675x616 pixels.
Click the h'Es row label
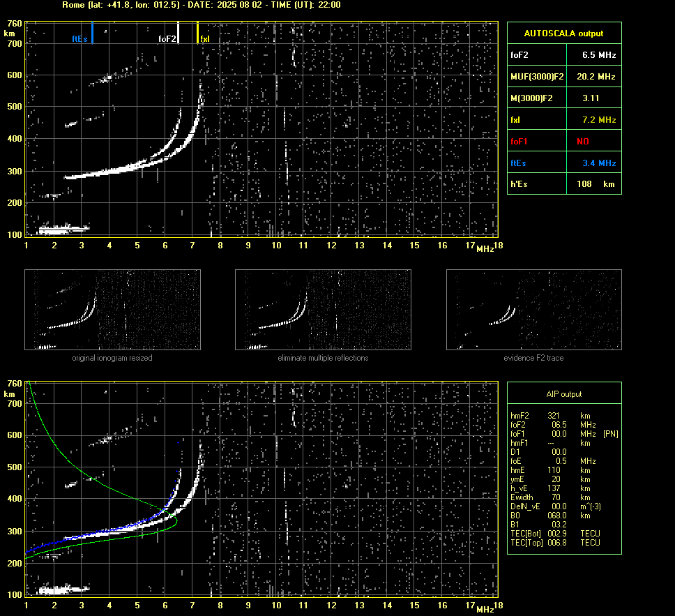[x=519, y=184]
